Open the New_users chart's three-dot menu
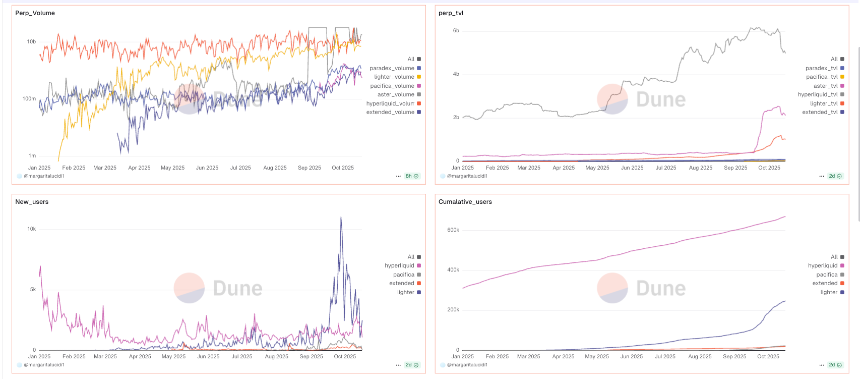 (x=398, y=364)
